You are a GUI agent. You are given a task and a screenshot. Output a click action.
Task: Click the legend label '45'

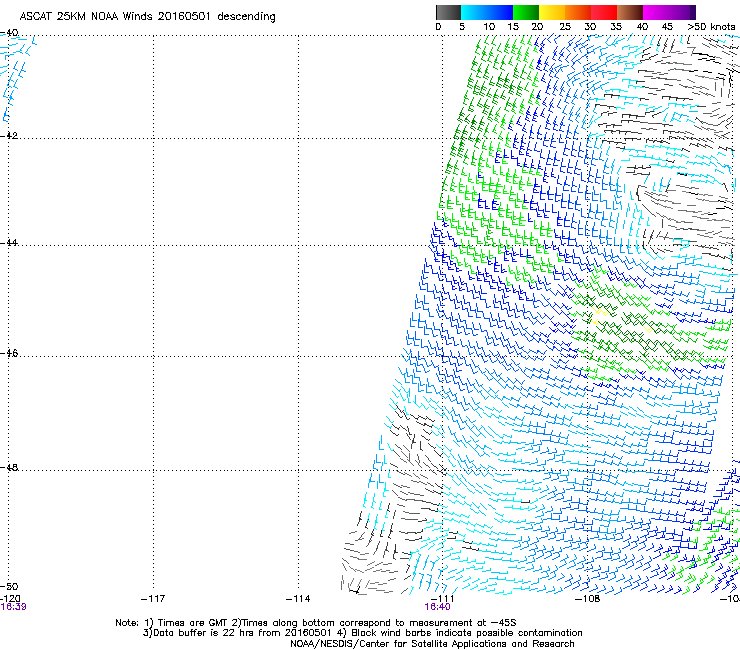pyautogui.click(x=667, y=27)
